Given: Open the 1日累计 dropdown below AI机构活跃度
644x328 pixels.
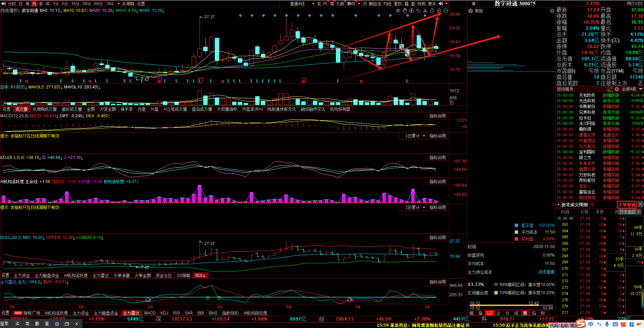Looking at the screenshot, I should (x=413, y=207).
